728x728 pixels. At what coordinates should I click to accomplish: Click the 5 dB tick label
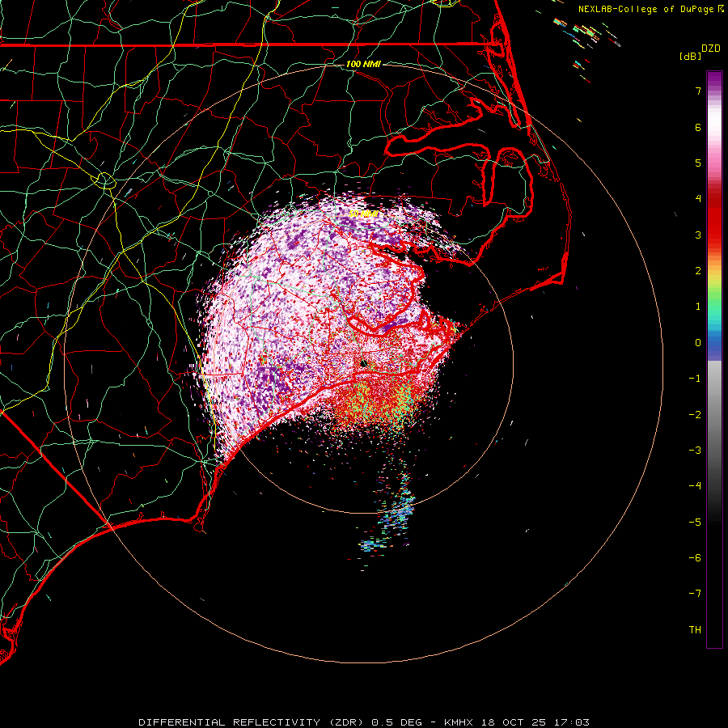point(698,163)
